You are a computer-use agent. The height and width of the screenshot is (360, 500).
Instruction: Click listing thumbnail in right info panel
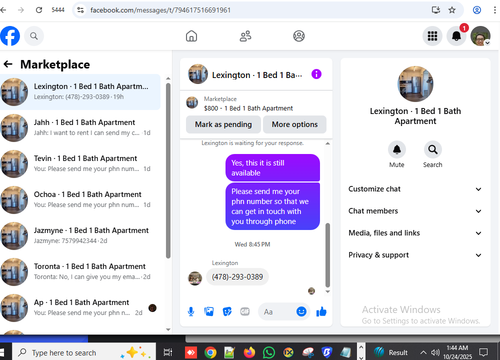coord(415,84)
